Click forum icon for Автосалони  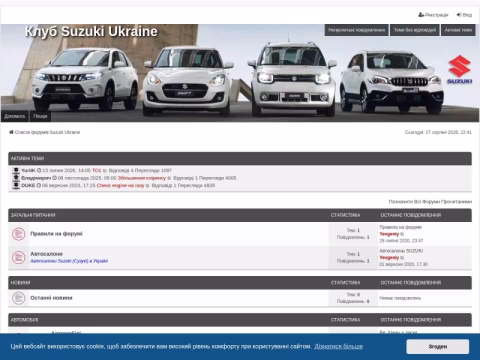(x=19, y=257)
